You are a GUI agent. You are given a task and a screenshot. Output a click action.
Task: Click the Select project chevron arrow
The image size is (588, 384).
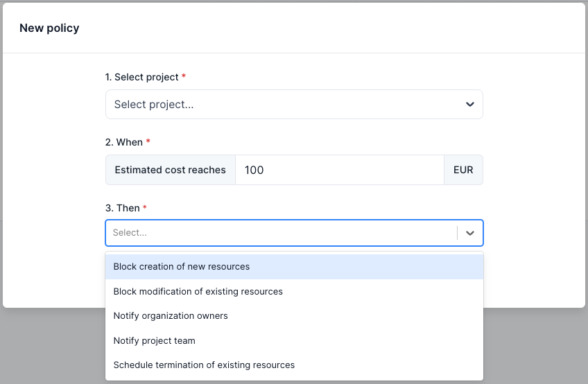pyautogui.click(x=469, y=105)
